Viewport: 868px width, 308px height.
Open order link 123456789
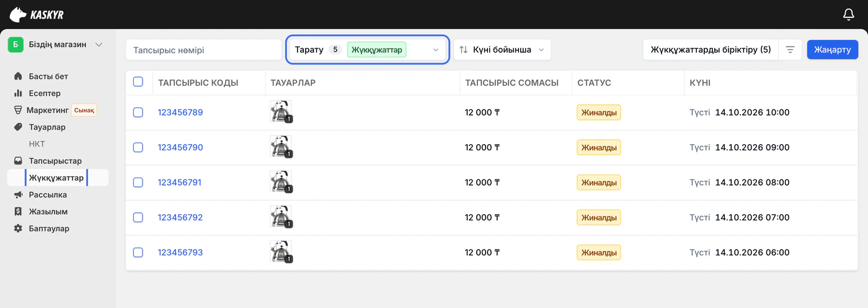click(x=180, y=112)
